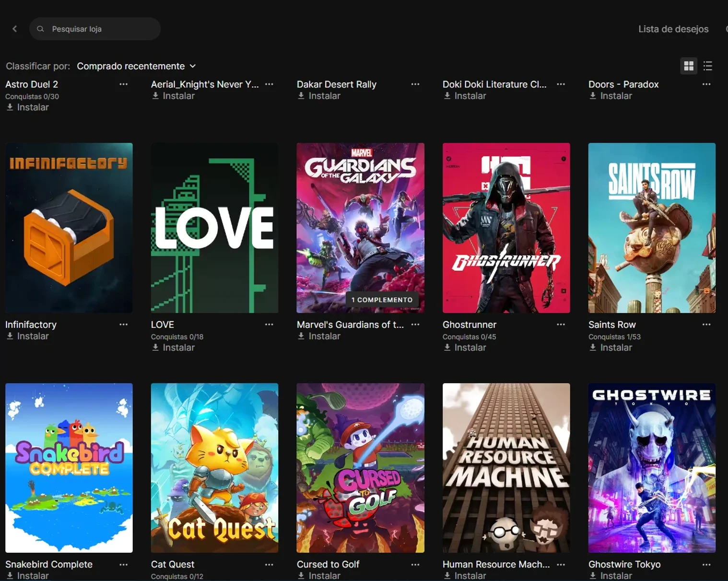This screenshot has height=581, width=728.
Task: Open the Cursed to Golf cover art
Action: [x=361, y=468]
